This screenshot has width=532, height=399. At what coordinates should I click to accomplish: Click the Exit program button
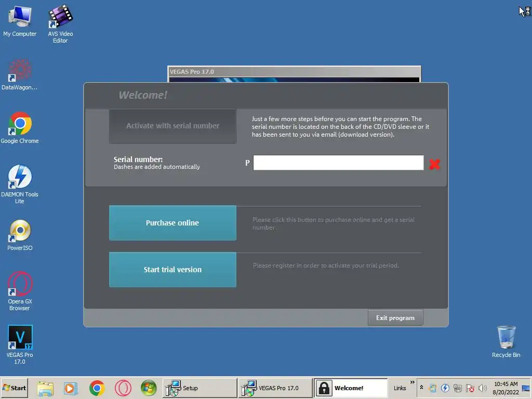click(x=395, y=318)
